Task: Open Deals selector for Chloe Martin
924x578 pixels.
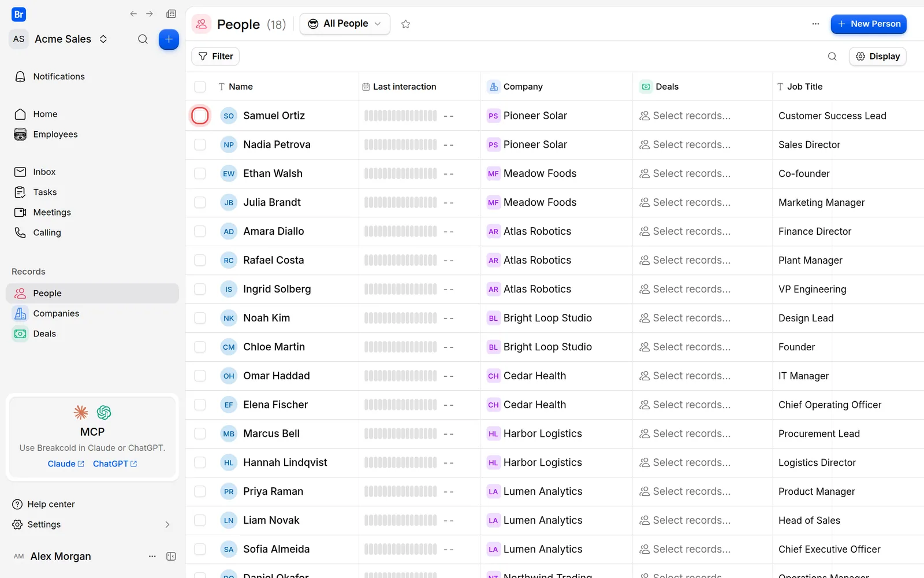Action: pos(685,347)
